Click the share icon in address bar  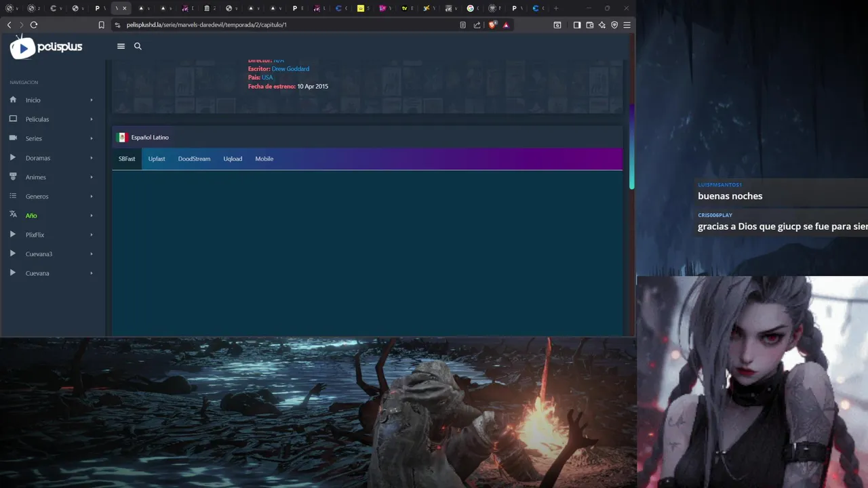tap(477, 25)
